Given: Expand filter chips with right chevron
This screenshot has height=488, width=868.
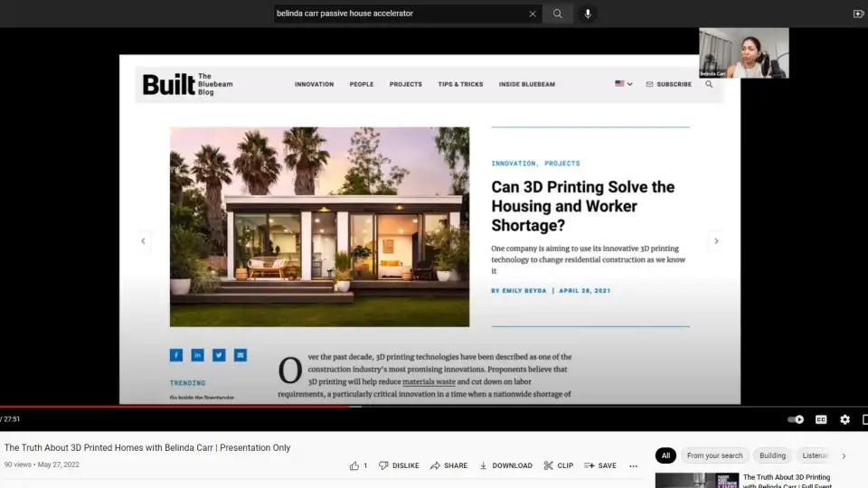Looking at the screenshot, I should (x=844, y=455).
